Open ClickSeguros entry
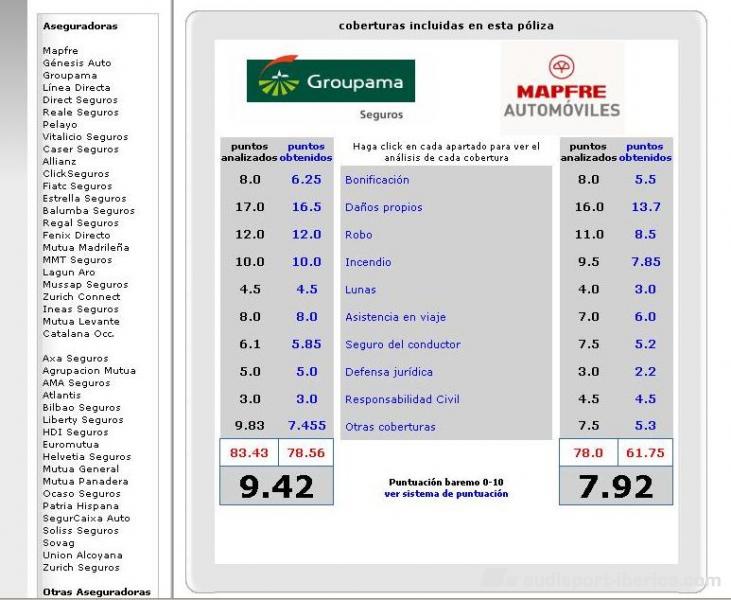This screenshot has width=731, height=600. 76,173
